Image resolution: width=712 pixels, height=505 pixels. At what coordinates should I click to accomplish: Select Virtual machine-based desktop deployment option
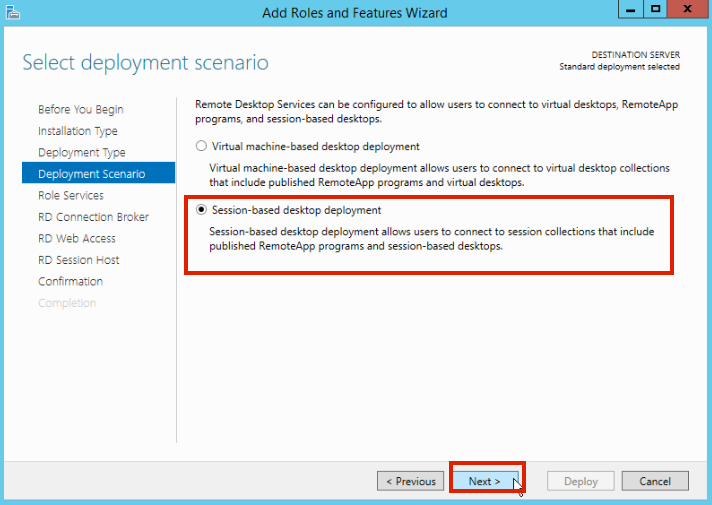(202, 146)
